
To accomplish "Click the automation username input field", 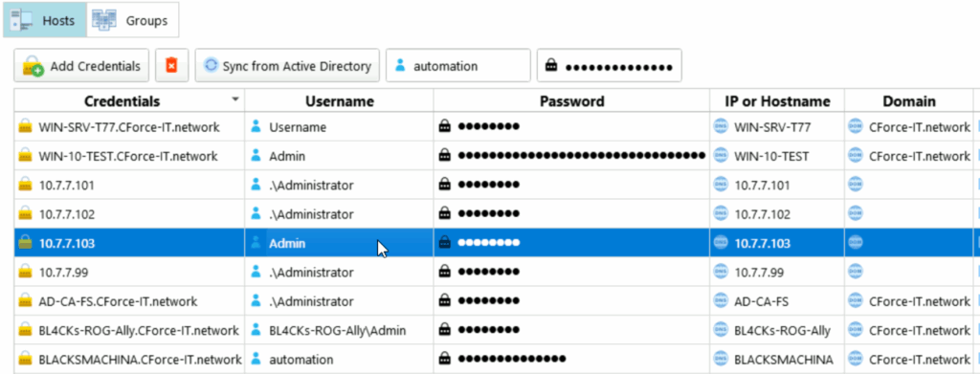I will (458, 66).
